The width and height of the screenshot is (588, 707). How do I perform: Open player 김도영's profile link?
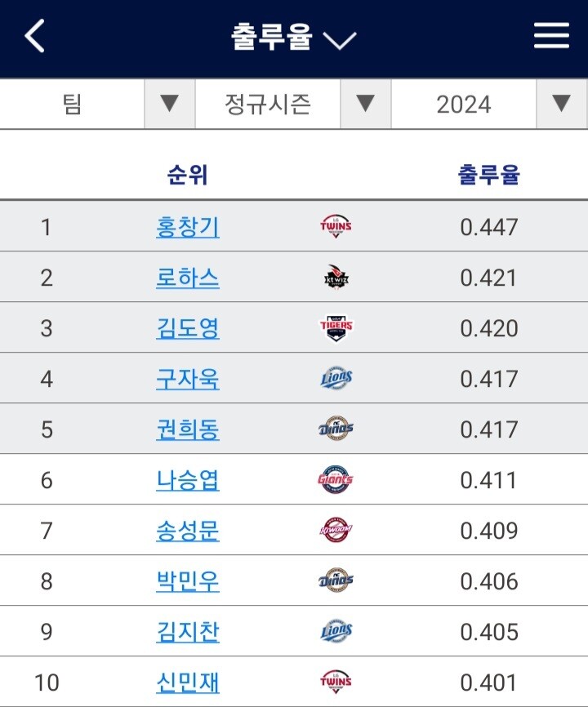point(188,328)
